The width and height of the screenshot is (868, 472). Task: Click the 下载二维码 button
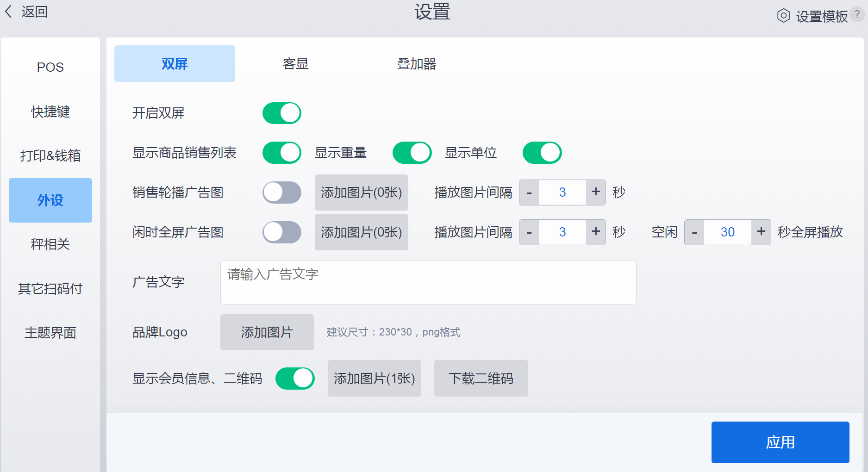click(481, 379)
